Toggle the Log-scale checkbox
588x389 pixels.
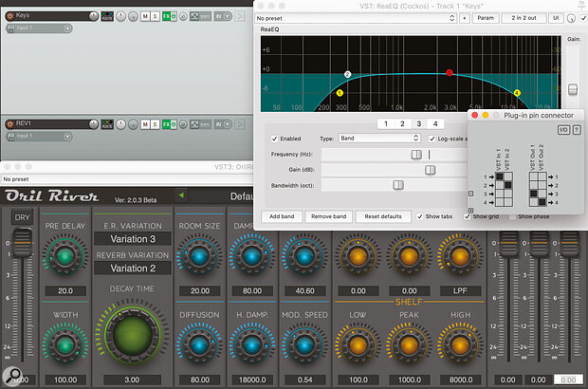pyautogui.click(x=432, y=139)
